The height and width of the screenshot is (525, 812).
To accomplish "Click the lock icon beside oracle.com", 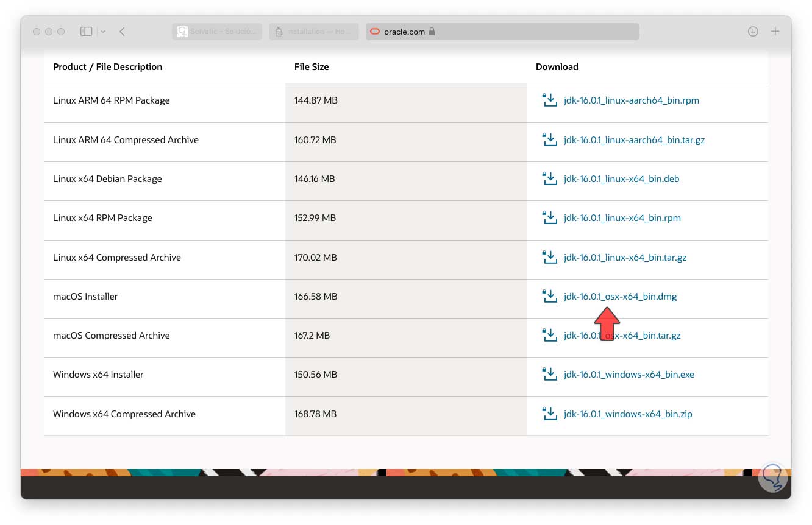I will click(432, 32).
